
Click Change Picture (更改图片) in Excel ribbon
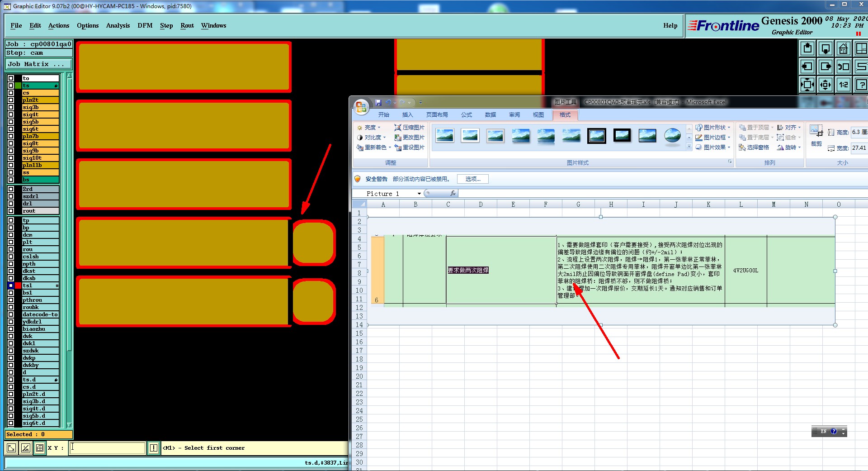tap(409, 138)
